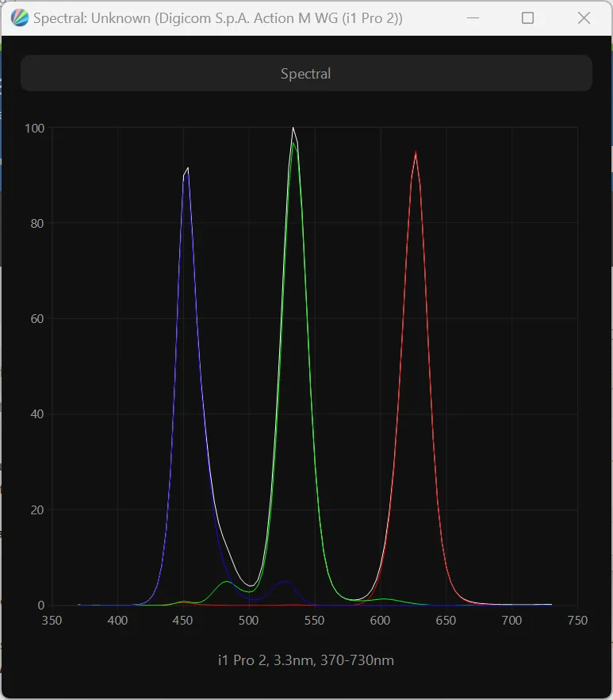Click the top of the blue spectral peak

tap(187, 169)
